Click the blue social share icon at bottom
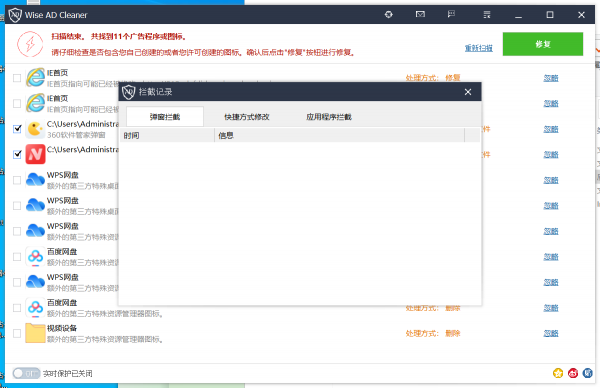Viewport: 600px width, 388px height. (587, 373)
